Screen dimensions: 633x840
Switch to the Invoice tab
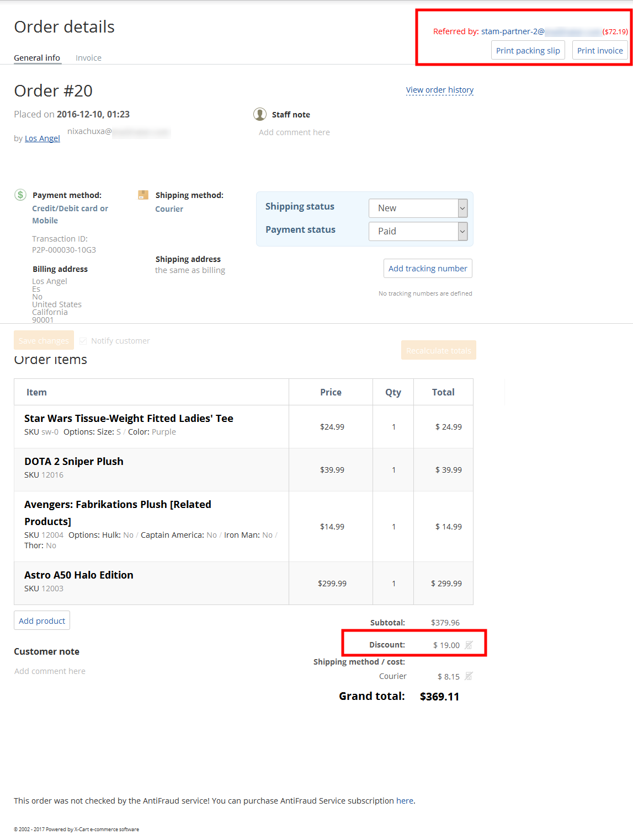(x=88, y=58)
